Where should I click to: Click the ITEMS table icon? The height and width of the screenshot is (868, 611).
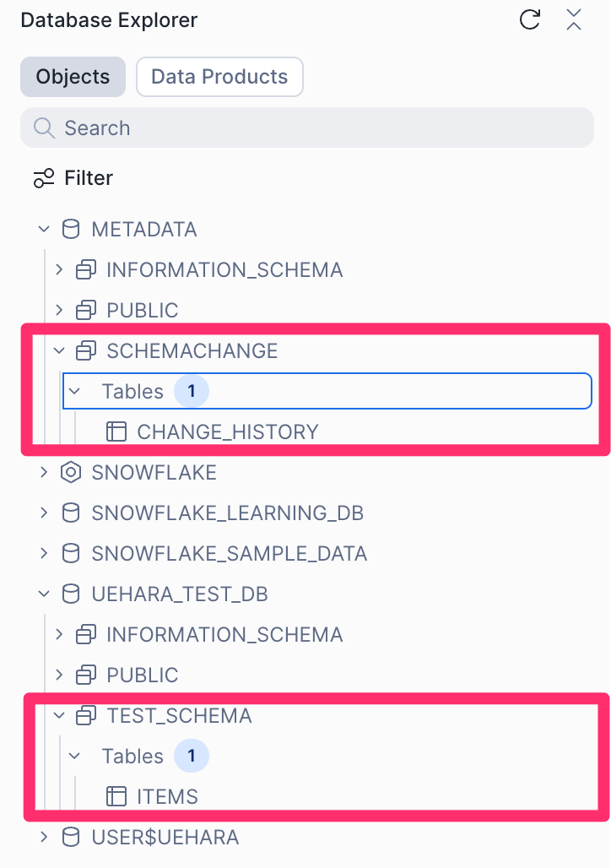(x=116, y=796)
